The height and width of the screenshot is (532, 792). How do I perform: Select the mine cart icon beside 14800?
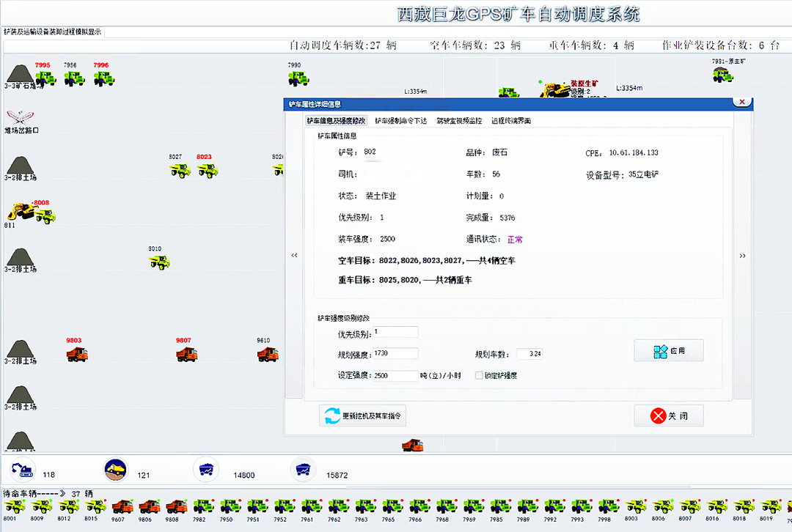(x=206, y=469)
